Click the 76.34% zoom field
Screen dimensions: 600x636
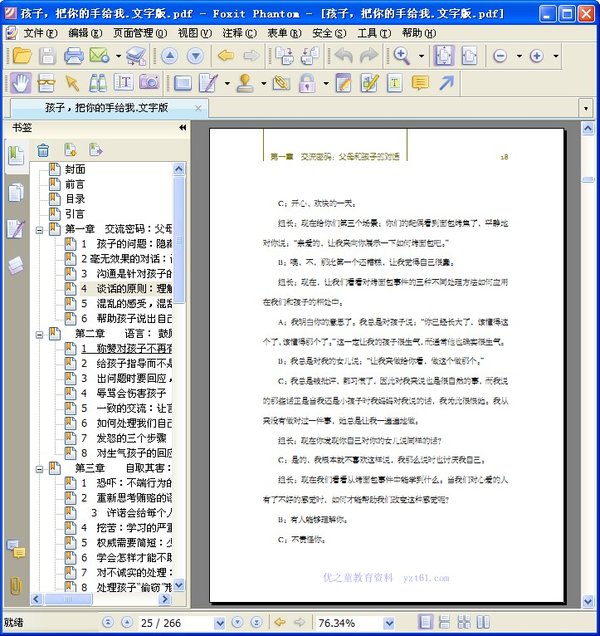pos(350,623)
